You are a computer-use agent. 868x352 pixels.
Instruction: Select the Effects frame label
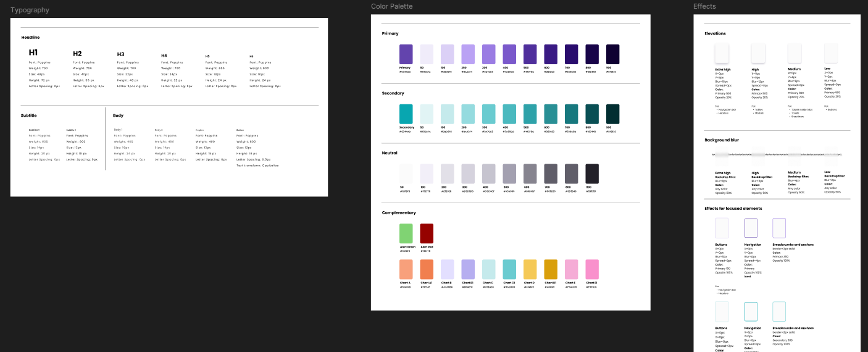pyautogui.click(x=704, y=7)
